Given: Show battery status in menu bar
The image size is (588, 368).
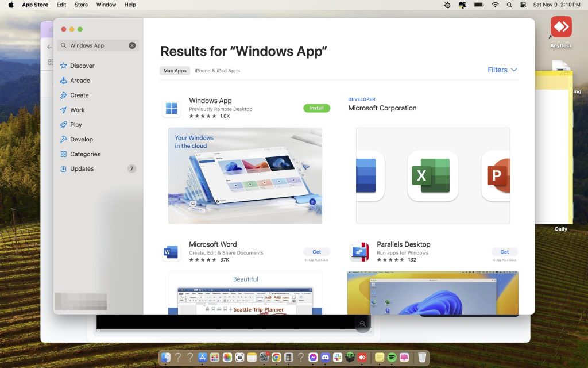Looking at the screenshot, I should (479, 5).
